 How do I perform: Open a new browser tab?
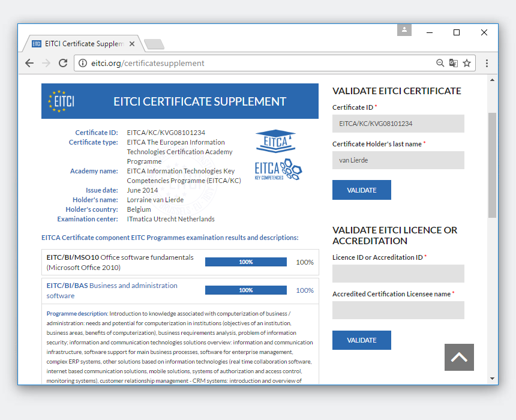[154, 44]
